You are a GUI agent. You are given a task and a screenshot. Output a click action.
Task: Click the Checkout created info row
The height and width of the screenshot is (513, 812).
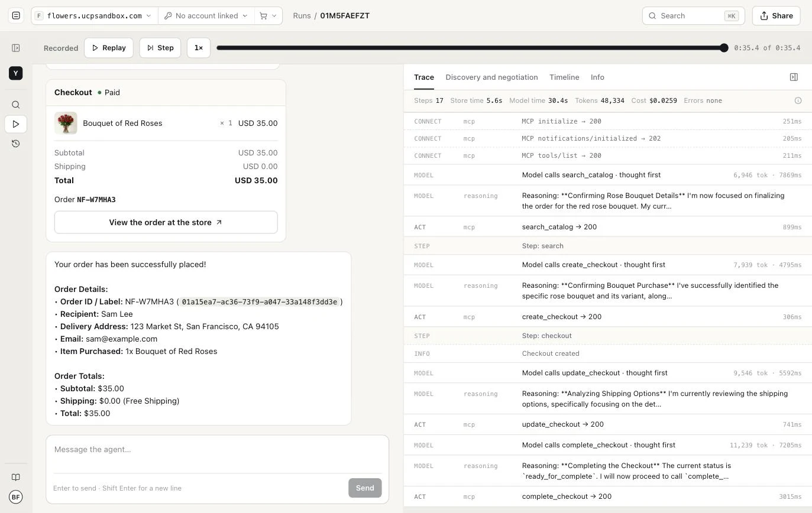click(608, 353)
